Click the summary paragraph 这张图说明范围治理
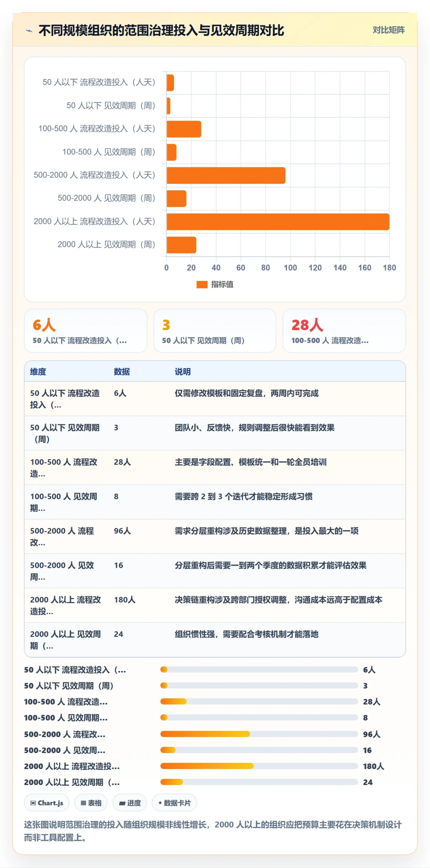 tap(213, 831)
